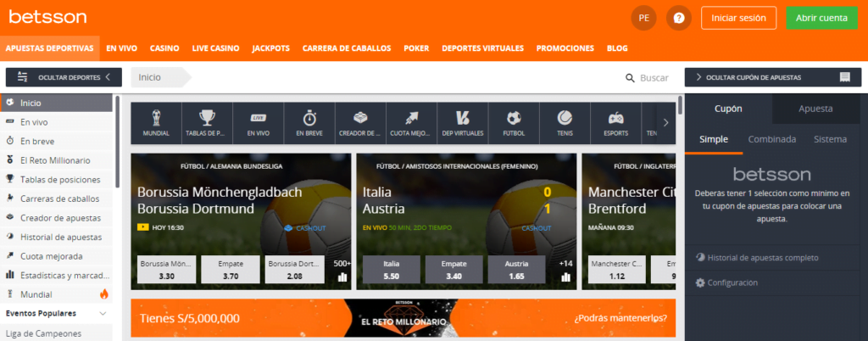Open the Tenis shortcut
This screenshot has height=341, width=868.
click(x=565, y=123)
